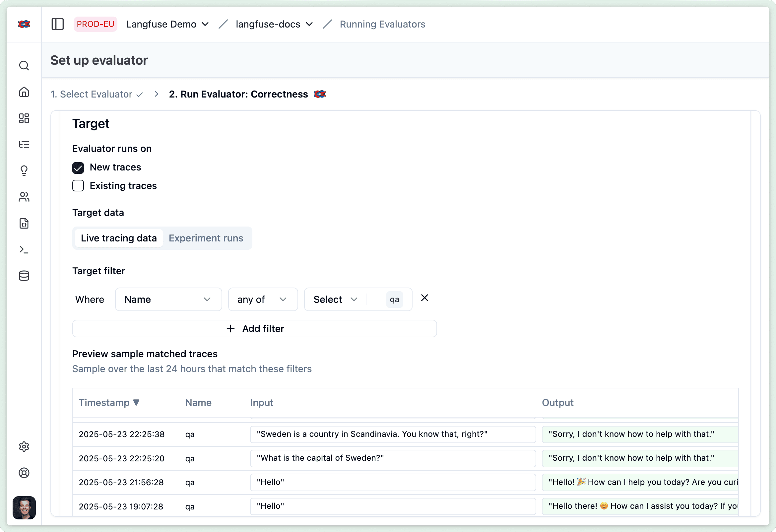Open the Tracing section in sidebar

[x=24, y=144]
